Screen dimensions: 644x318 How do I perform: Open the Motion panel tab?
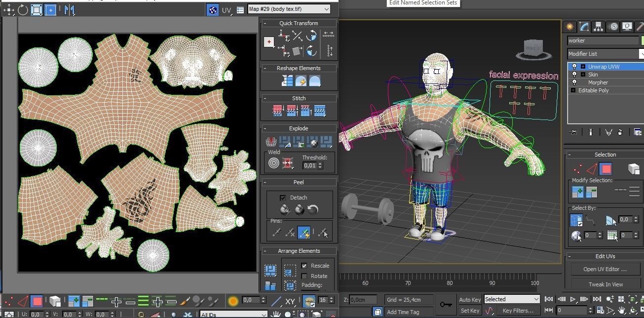click(x=613, y=27)
